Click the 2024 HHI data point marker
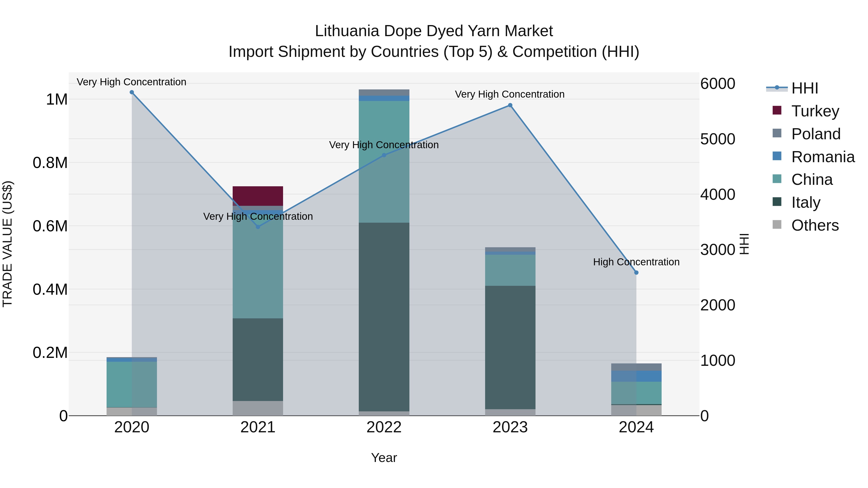Image resolution: width=868 pixels, height=488 pixels. 636,273
